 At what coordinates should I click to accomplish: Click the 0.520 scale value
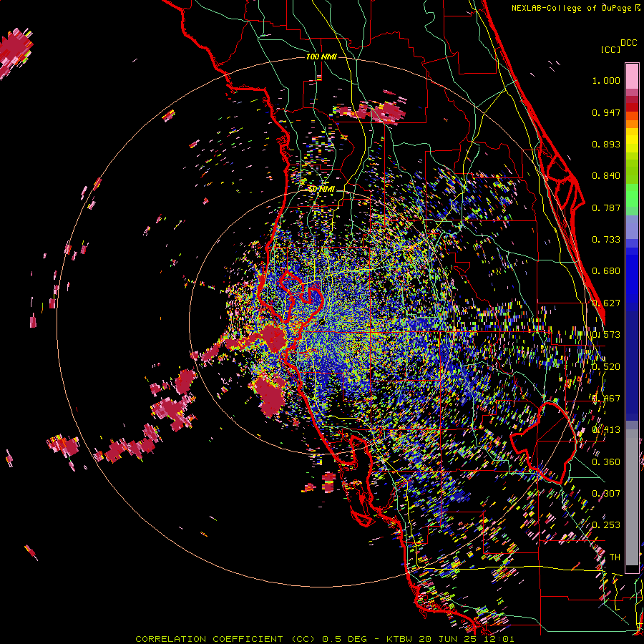click(x=606, y=367)
